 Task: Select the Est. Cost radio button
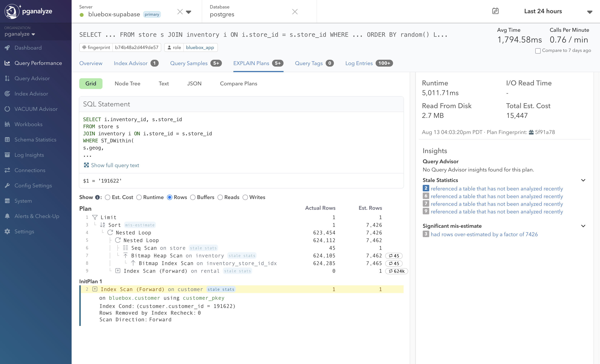click(x=108, y=197)
